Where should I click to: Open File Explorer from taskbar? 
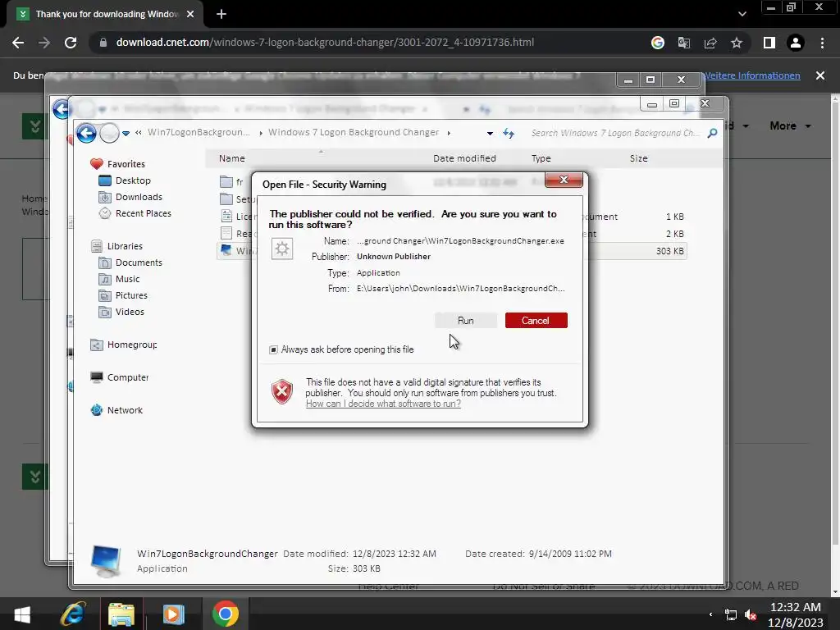pos(121,614)
